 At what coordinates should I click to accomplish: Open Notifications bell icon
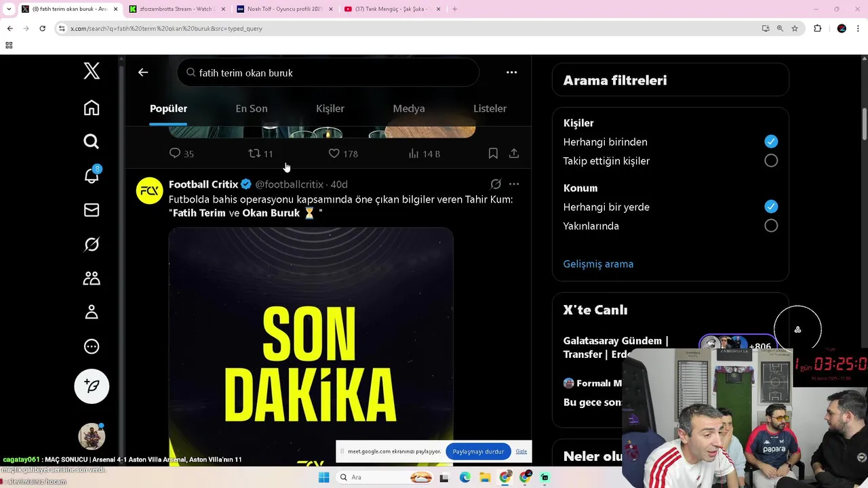(92, 176)
